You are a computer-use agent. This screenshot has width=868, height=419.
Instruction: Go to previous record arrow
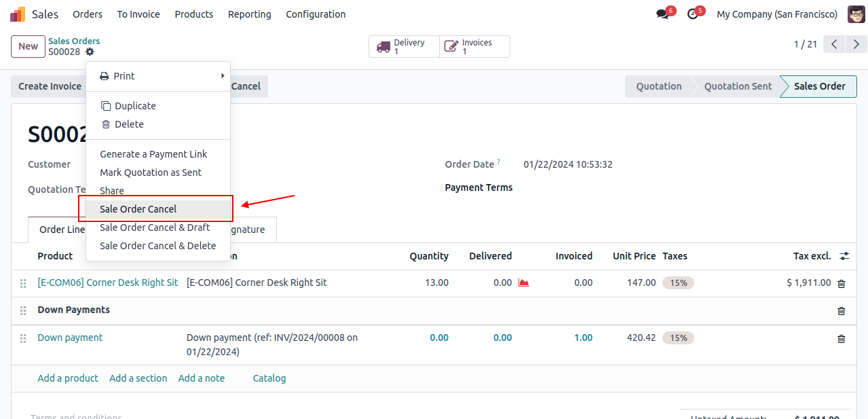[834, 45]
